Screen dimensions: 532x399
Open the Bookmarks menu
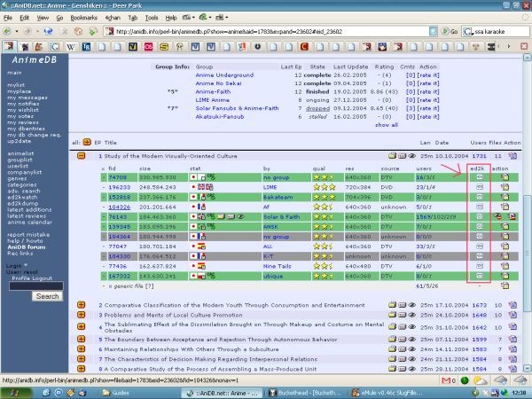click(x=84, y=18)
